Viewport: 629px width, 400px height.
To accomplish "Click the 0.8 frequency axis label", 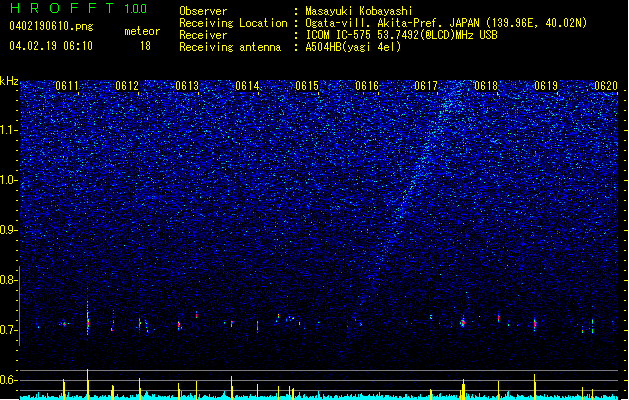I will 8,280.
